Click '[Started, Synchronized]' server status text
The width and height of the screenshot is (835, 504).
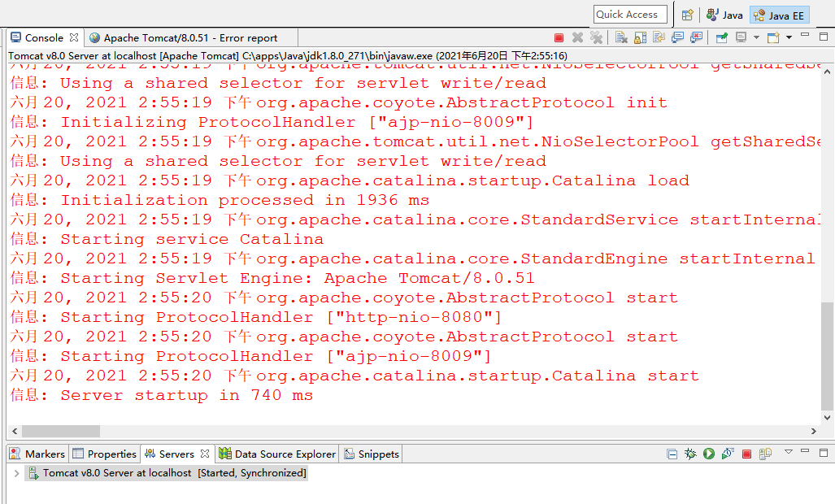(252, 472)
